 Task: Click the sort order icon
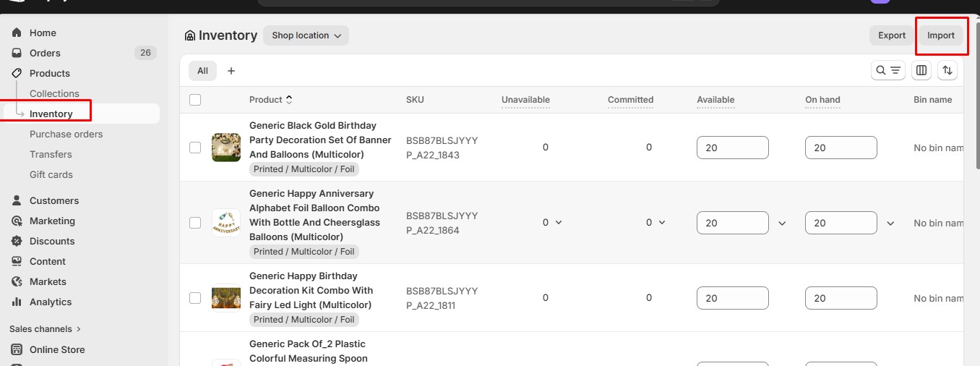point(947,70)
